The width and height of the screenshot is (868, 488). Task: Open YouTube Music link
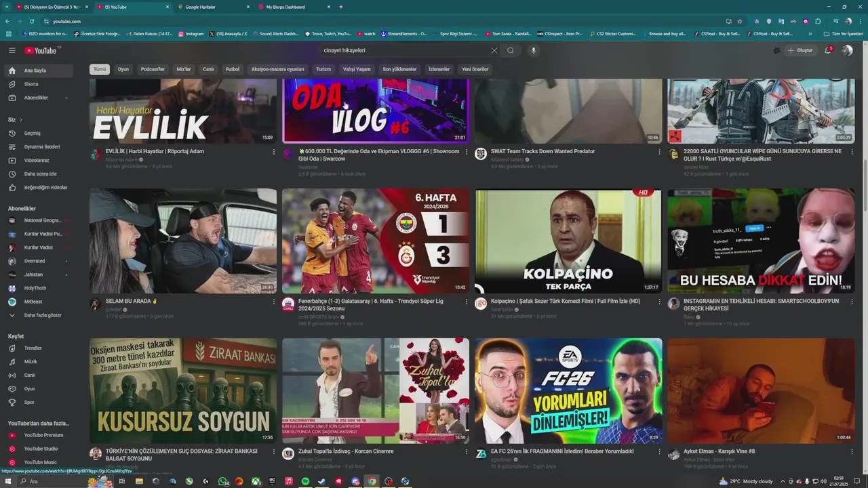pyautogui.click(x=39, y=462)
